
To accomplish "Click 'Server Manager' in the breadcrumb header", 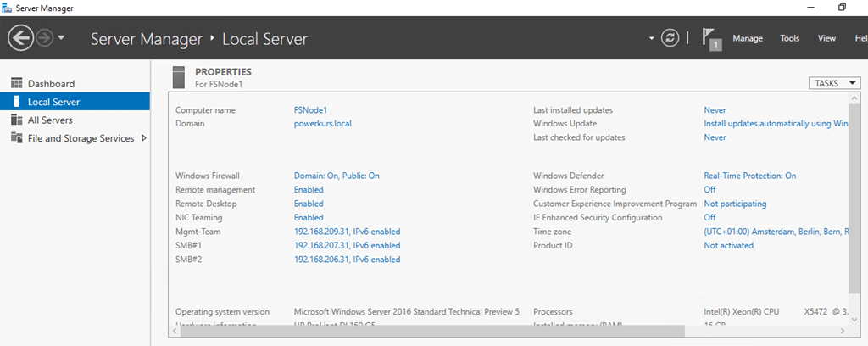I will coord(147,39).
